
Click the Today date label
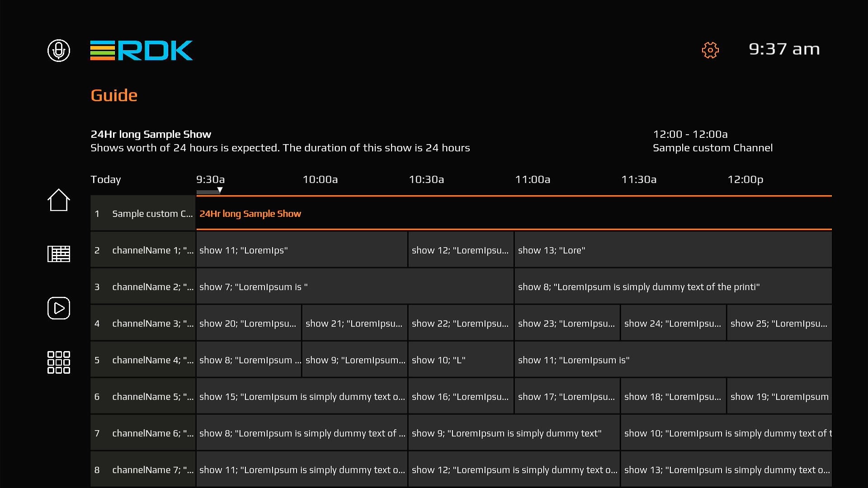(x=106, y=179)
